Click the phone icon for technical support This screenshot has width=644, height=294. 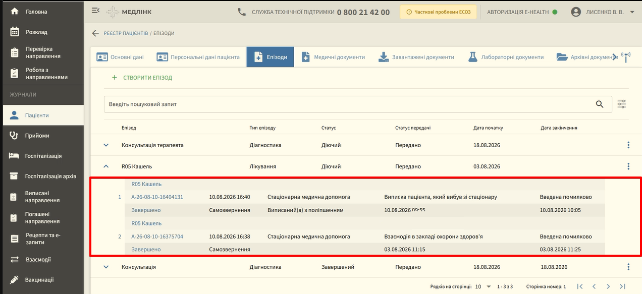pyautogui.click(x=242, y=12)
